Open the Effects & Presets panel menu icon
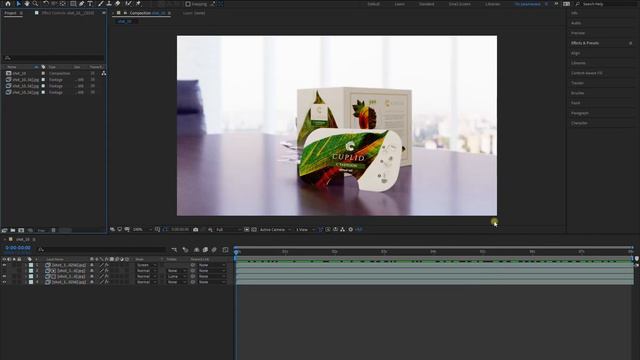 click(631, 43)
